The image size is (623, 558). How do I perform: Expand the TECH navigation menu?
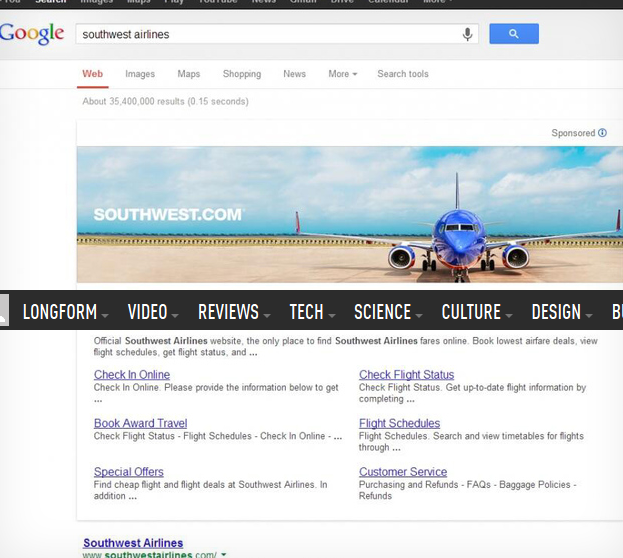tap(312, 312)
